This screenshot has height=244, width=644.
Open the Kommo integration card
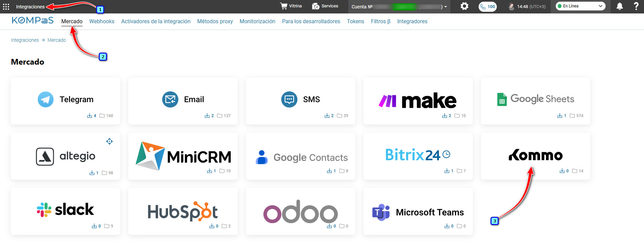click(536, 156)
